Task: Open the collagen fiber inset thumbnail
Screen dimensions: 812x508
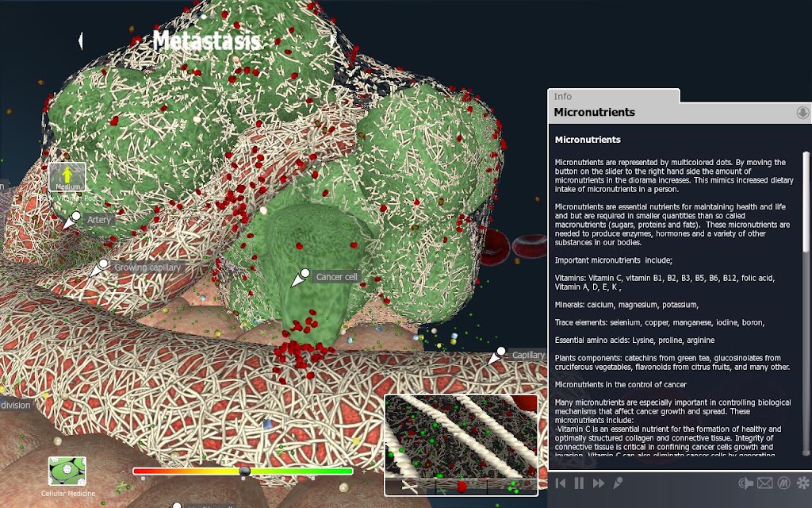Action: [461, 444]
